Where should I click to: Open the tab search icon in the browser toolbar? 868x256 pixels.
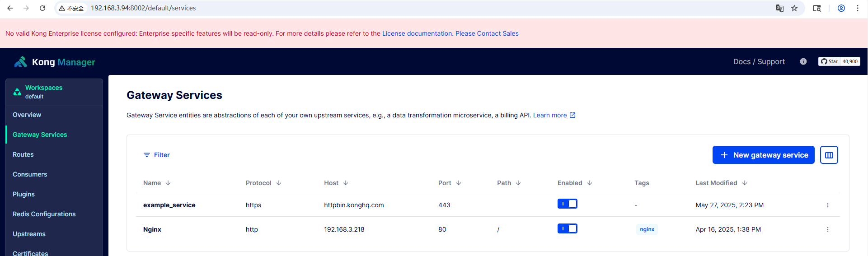817,8
